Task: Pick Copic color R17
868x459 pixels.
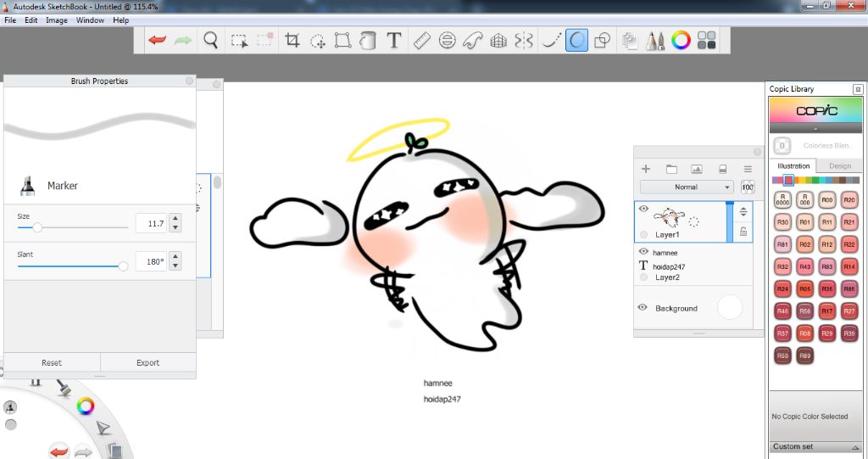Action: (827, 311)
